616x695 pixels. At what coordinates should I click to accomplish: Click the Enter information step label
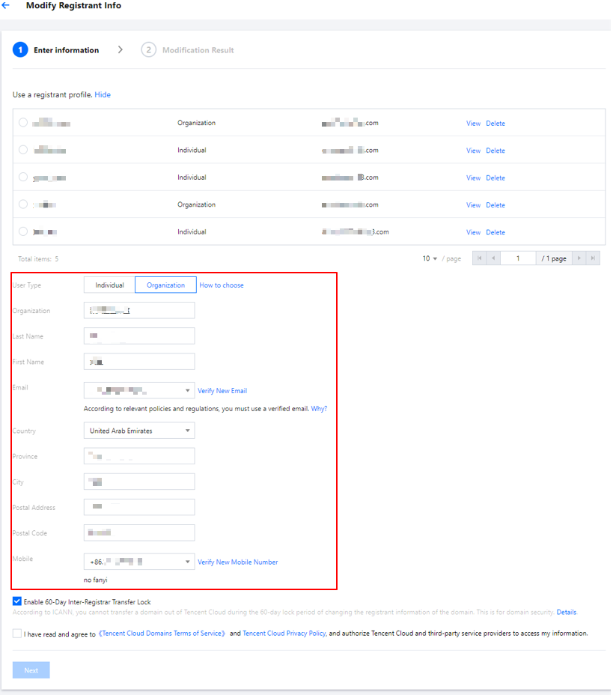pos(67,50)
